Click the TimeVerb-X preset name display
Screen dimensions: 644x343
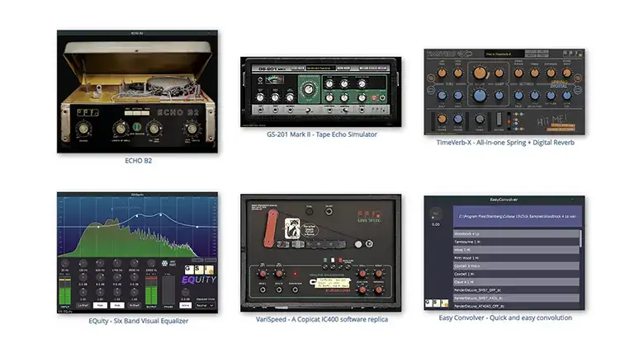(x=504, y=54)
